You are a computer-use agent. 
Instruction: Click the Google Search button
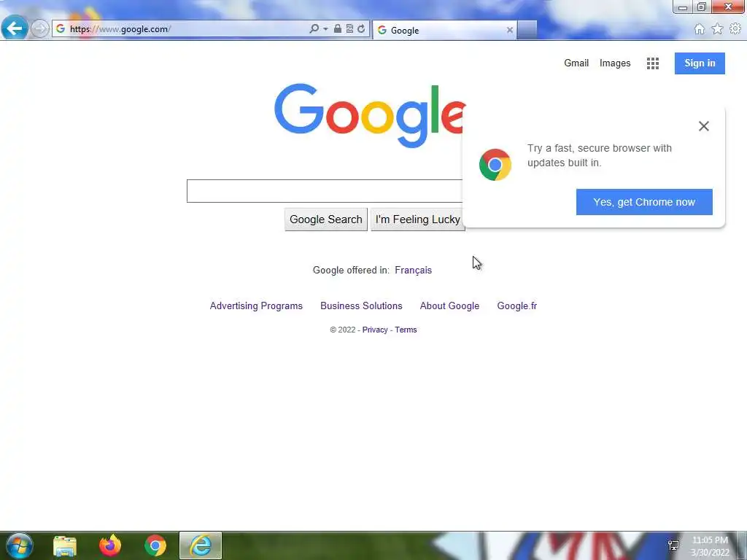[x=326, y=219]
